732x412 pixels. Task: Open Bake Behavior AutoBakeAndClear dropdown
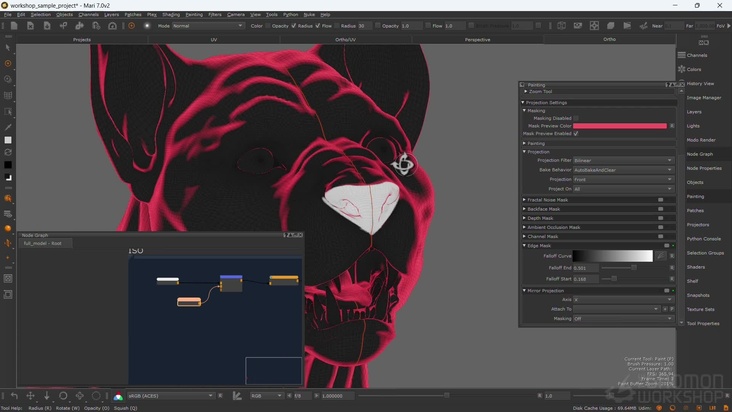[623, 170]
